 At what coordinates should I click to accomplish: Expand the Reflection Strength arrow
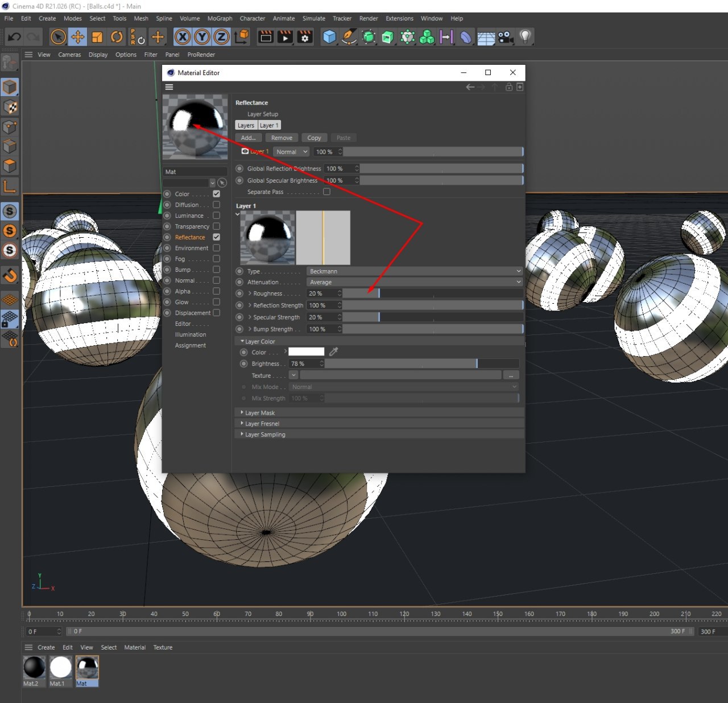pyautogui.click(x=250, y=305)
